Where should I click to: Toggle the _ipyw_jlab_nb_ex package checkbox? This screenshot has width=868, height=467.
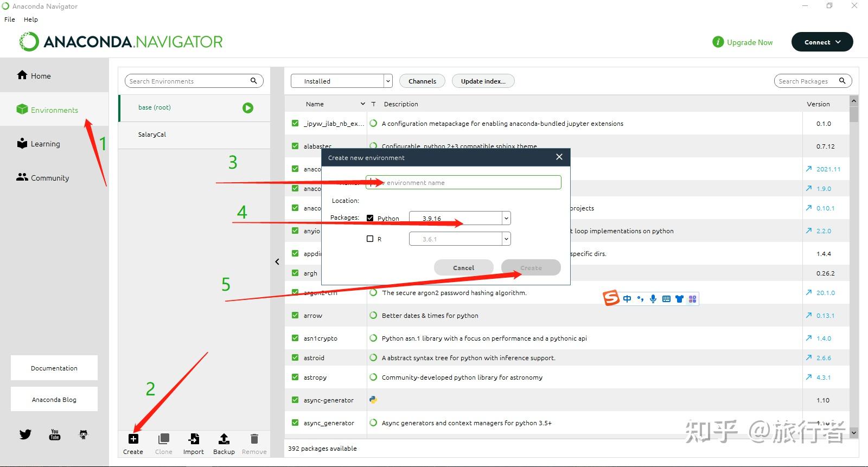pyautogui.click(x=295, y=124)
